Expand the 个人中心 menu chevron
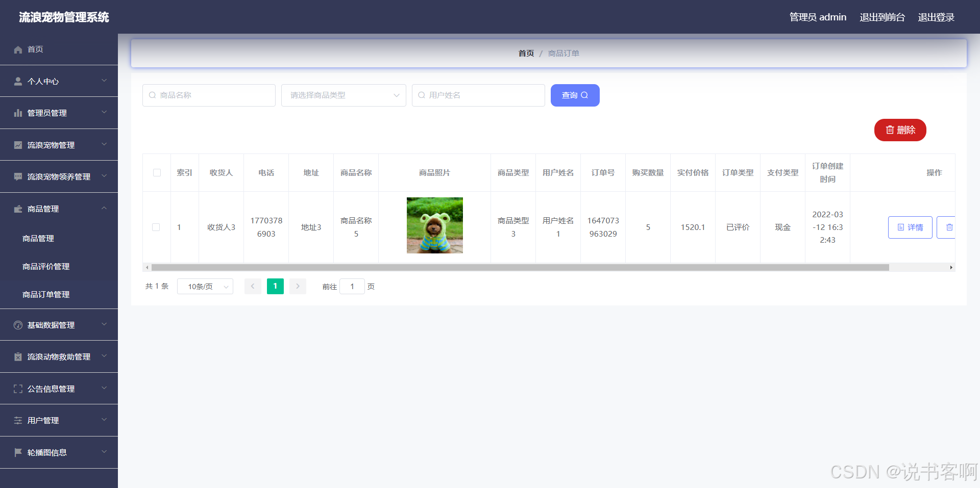980x488 pixels. pos(104,81)
